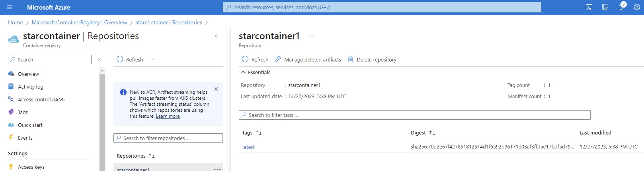Go to starcontainer | Repositories breadcrumb

pos(169,22)
